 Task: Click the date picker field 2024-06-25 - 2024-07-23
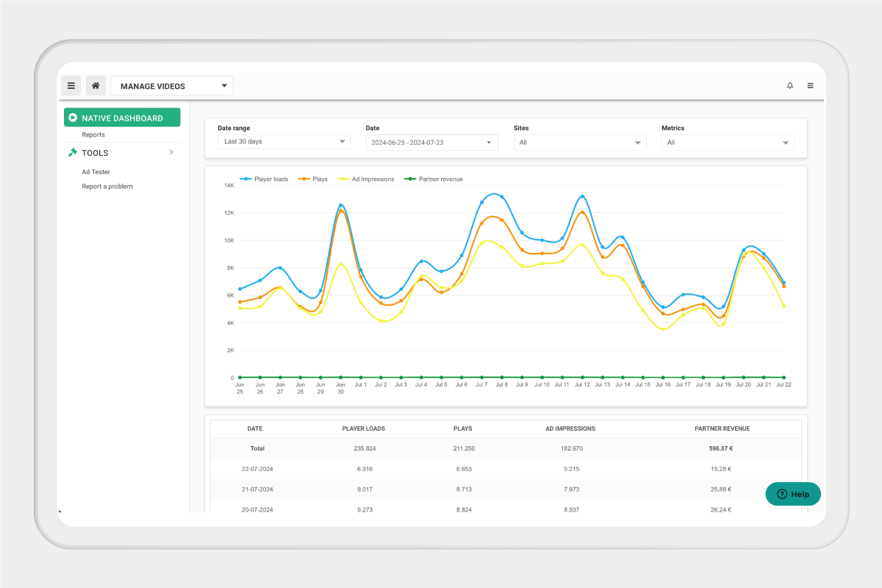(x=431, y=143)
